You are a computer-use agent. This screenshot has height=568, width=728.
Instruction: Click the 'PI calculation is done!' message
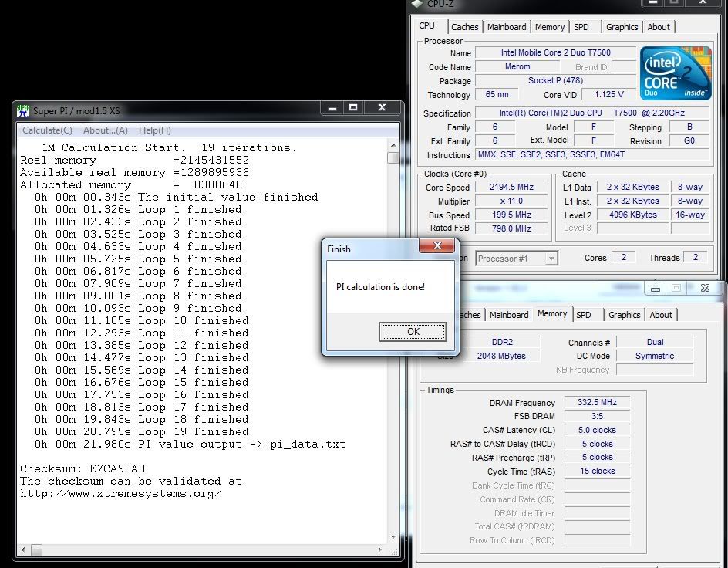point(380,287)
